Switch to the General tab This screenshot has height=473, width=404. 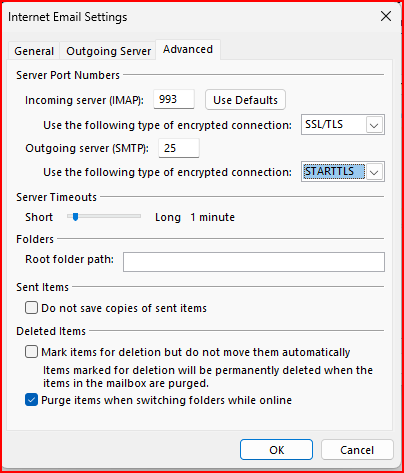34,51
